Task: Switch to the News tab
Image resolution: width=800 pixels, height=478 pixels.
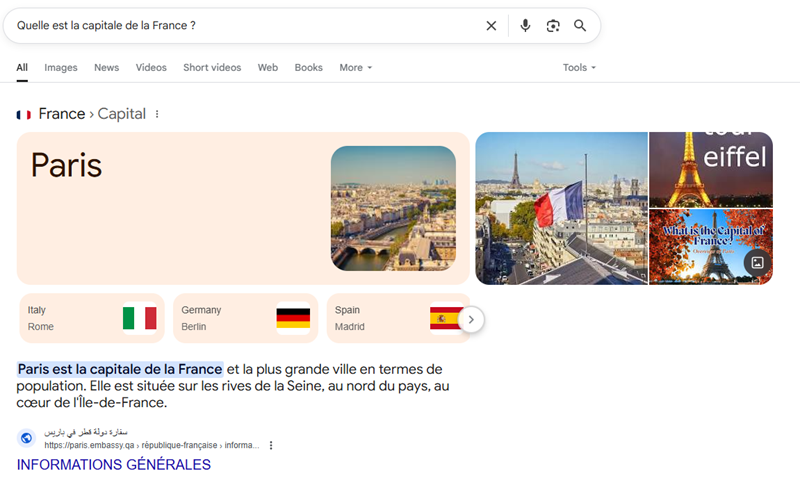Action: [x=106, y=67]
